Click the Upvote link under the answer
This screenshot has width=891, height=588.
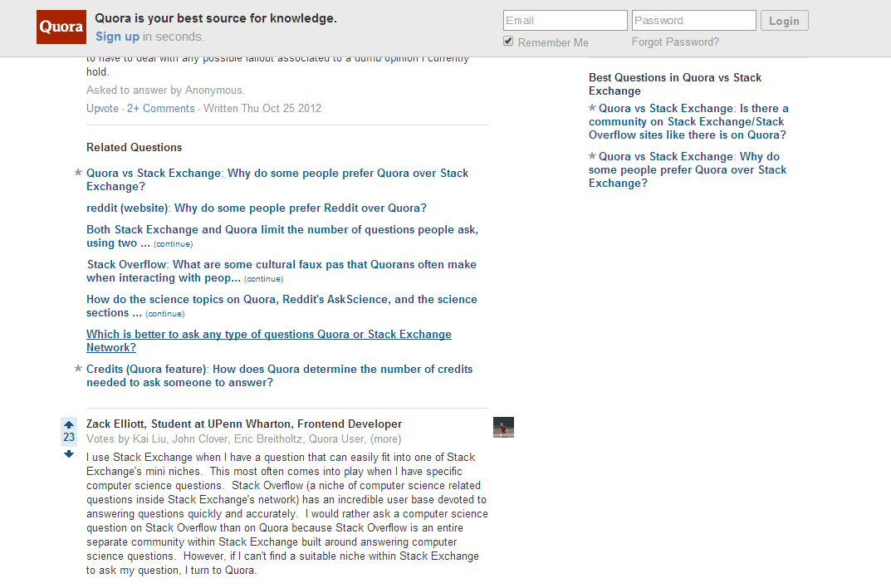102,109
